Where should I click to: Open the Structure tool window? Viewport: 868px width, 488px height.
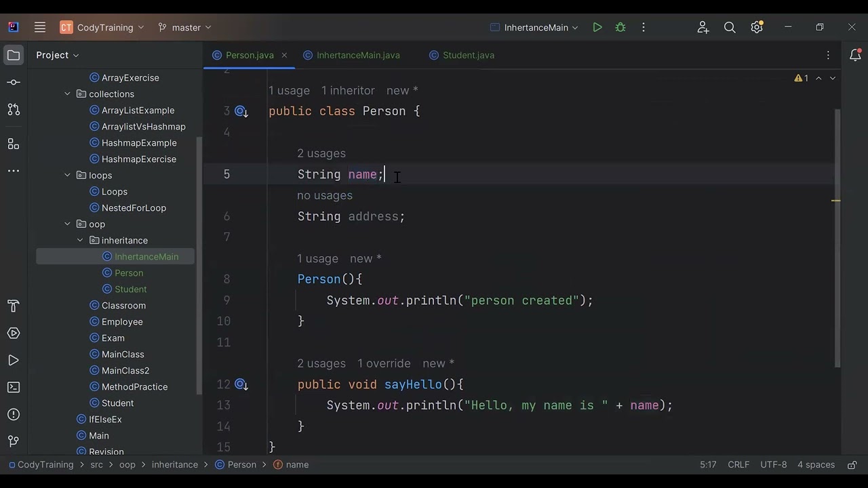click(x=14, y=144)
